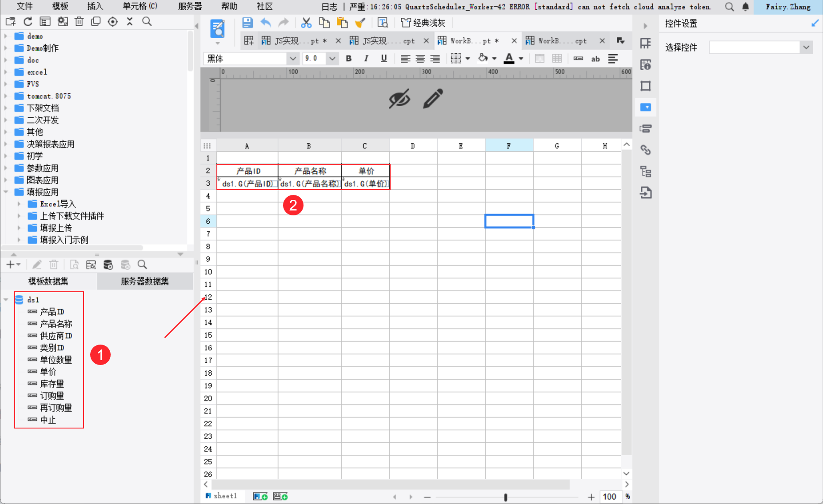
Task: Open the 插入 menu
Action: pos(95,6)
